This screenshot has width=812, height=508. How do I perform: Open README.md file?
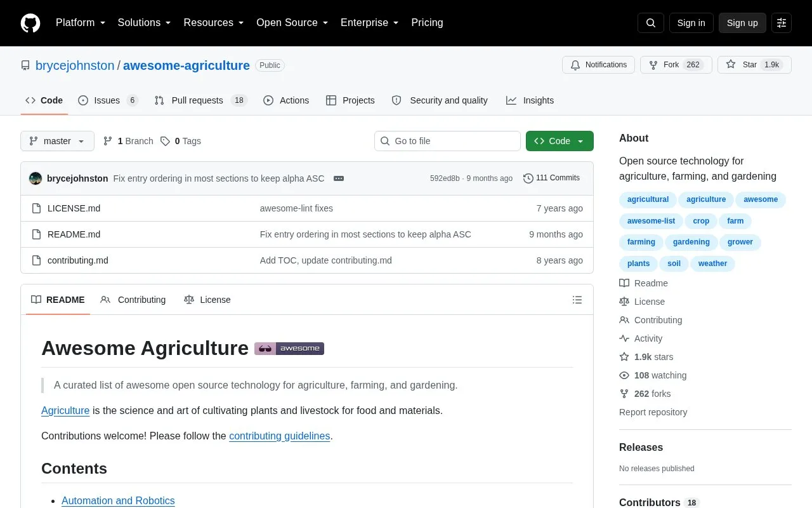click(74, 234)
